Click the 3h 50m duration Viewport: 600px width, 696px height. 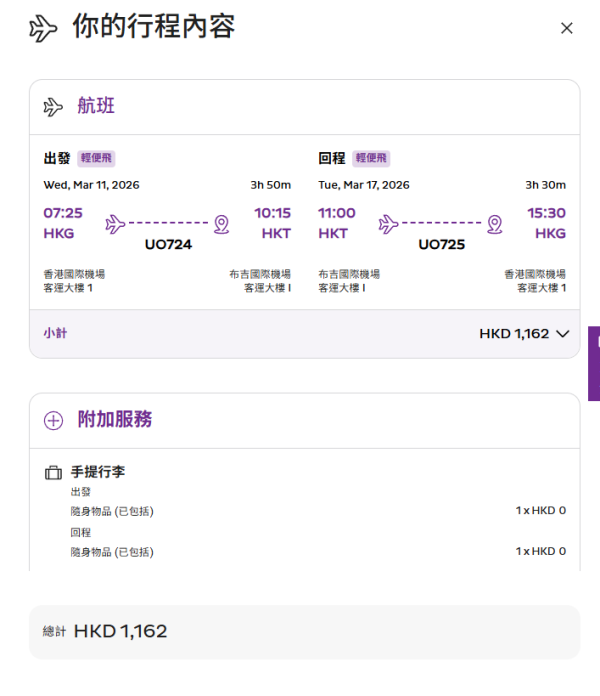(x=271, y=185)
